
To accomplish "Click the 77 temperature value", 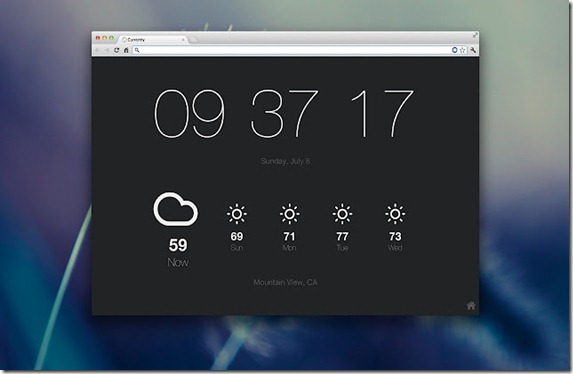I will click(342, 237).
